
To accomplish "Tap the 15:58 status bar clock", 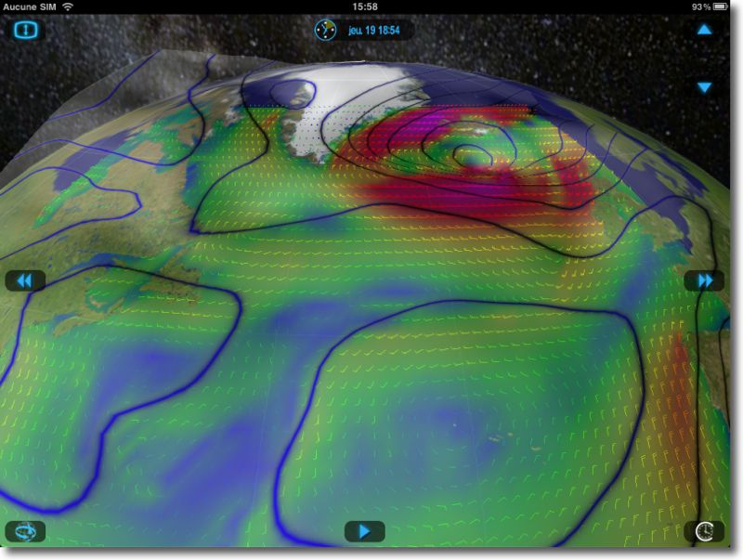I will (365, 7).
